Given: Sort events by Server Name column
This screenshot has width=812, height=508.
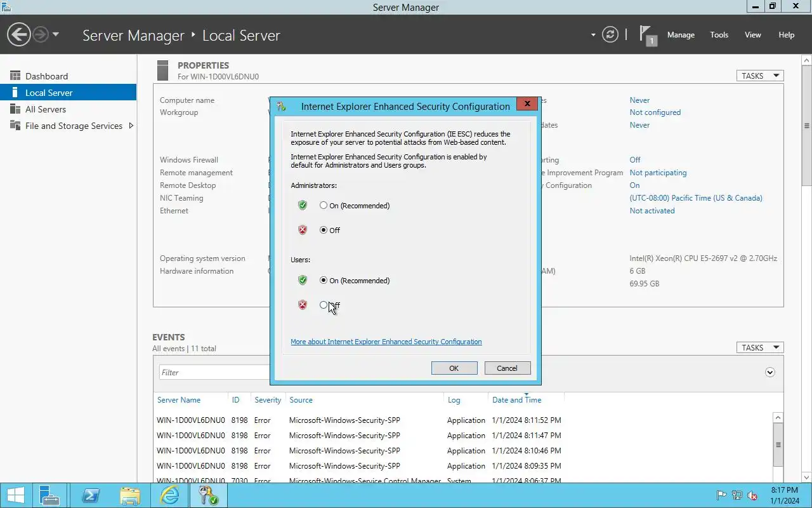Looking at the screenshot, I should pos(179,400).
